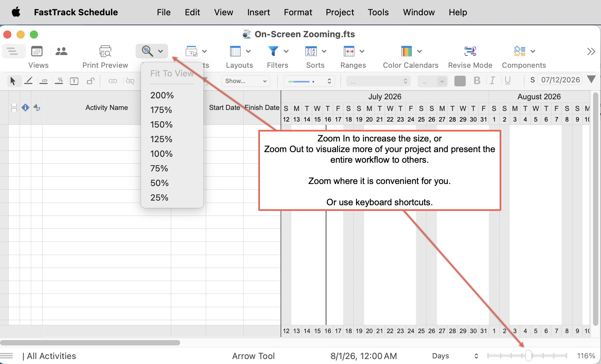
Task: Click the Activity Name column header
Action: (107, 108)
